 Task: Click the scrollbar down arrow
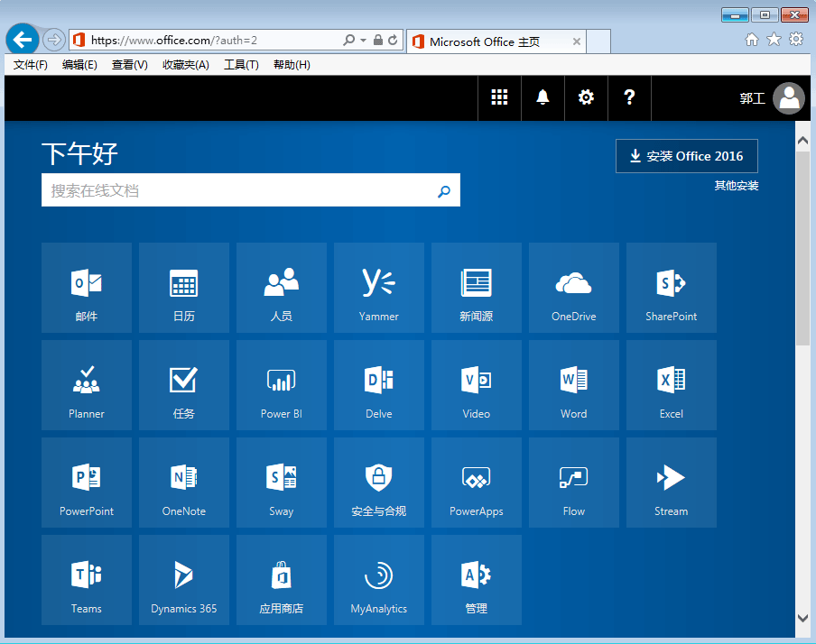pyautogui.click(x=802, y=618)
